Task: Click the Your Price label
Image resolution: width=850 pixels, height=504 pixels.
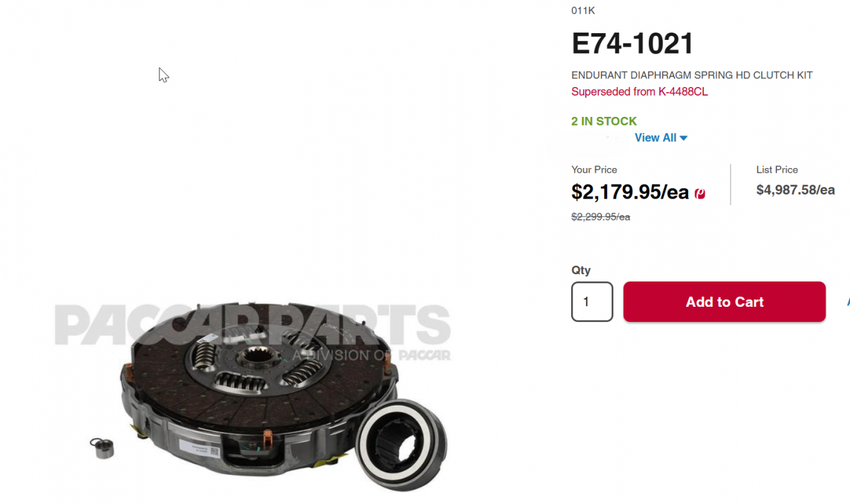Action: click(594, 170)
